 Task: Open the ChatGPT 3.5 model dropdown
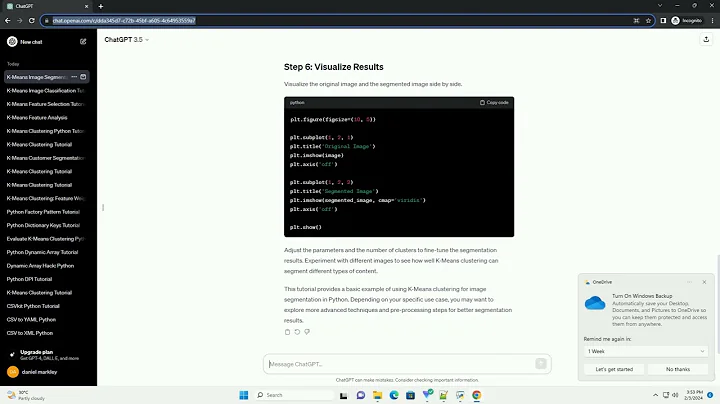click(127, 39)
